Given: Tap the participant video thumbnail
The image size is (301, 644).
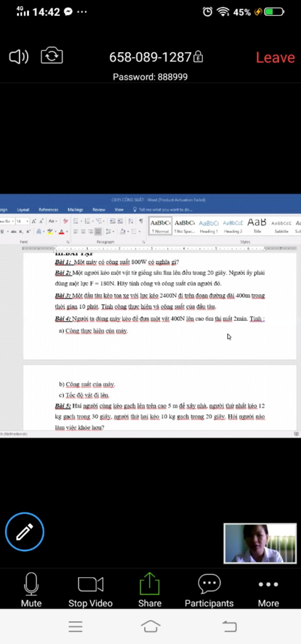Looking at the screenshot, I should [x=260, y=543].
